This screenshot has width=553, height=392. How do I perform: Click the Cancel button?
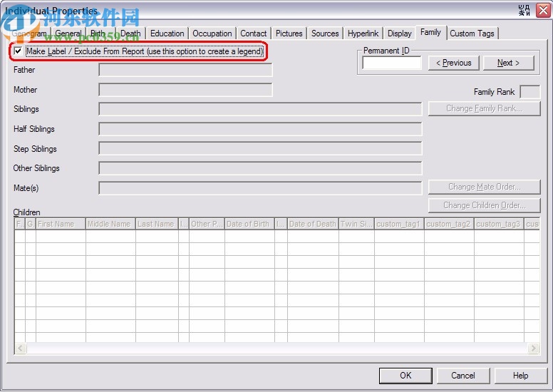point(463,376)
